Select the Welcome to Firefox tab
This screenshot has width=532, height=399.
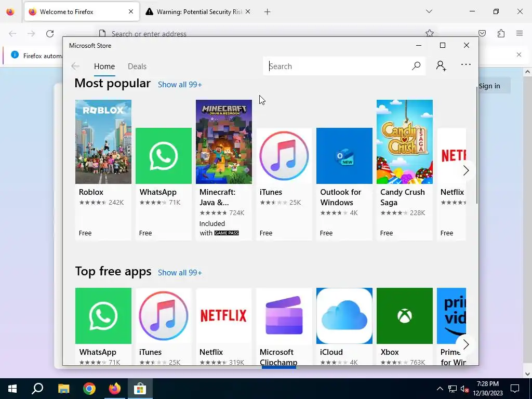[x=82, y=12]
